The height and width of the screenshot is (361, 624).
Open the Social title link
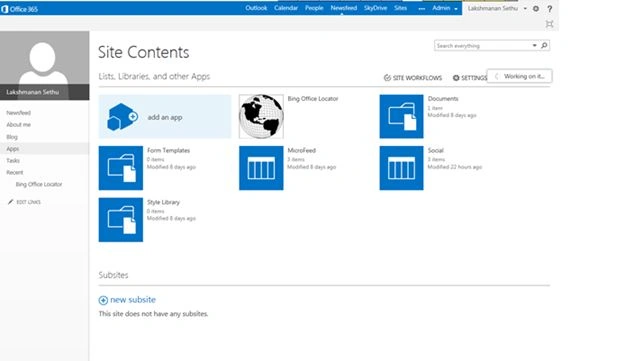[435, 150]
